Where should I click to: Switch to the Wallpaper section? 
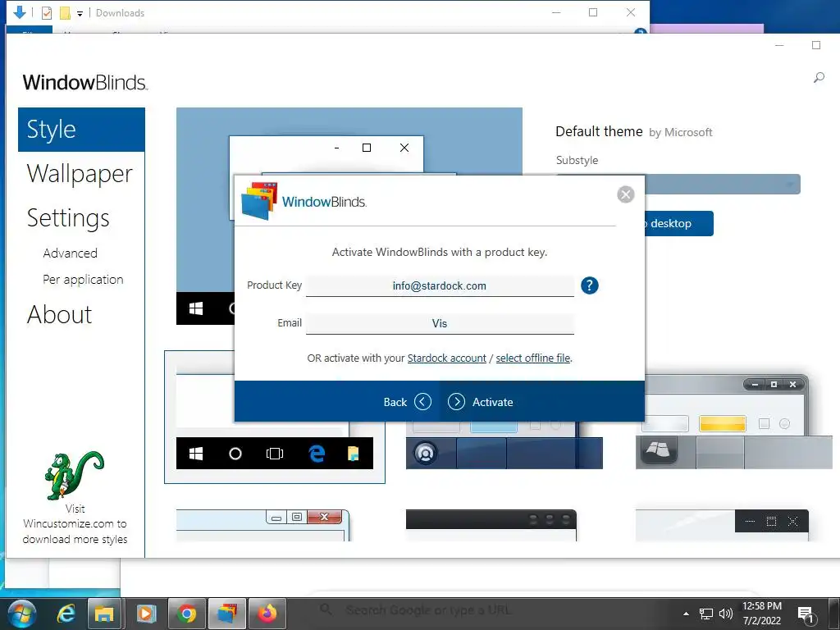coord(80,174)
